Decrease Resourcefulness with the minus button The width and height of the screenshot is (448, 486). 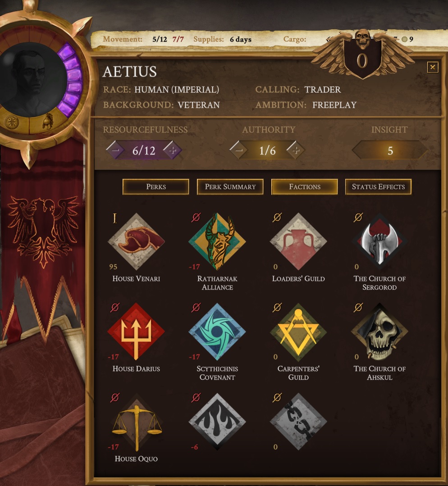(x=115, y=150)
